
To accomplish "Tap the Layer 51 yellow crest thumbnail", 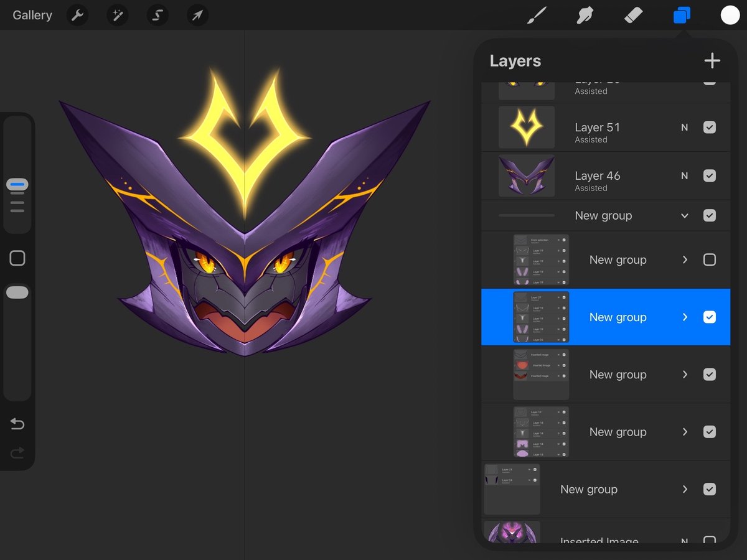I will pyautogui.click(x=527, y=127).
